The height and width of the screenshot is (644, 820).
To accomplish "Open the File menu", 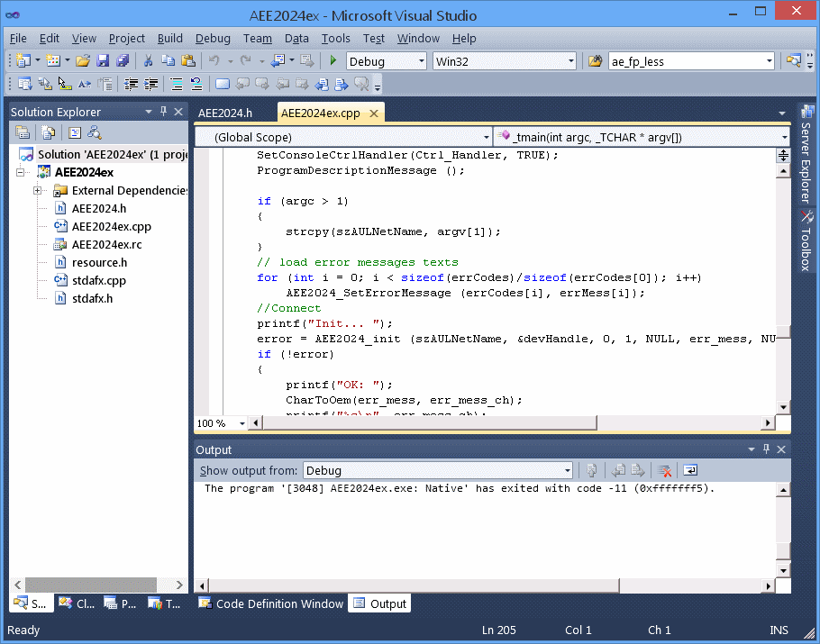I will tap(18, 38).
